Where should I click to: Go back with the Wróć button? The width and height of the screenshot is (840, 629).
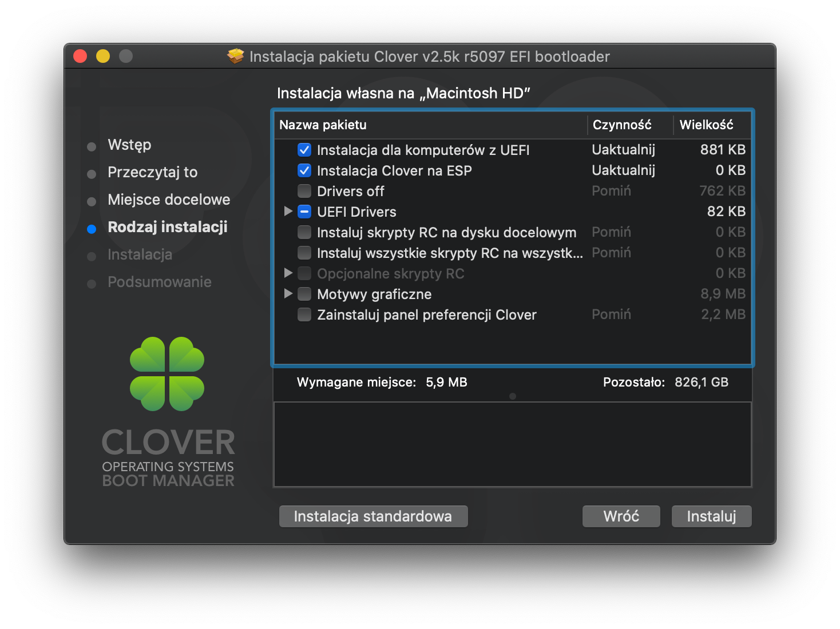tap(621, 516)
